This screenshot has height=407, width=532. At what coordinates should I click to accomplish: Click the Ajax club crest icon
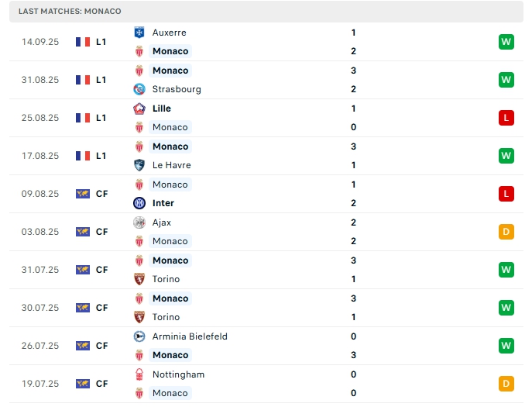coord(139,222)
